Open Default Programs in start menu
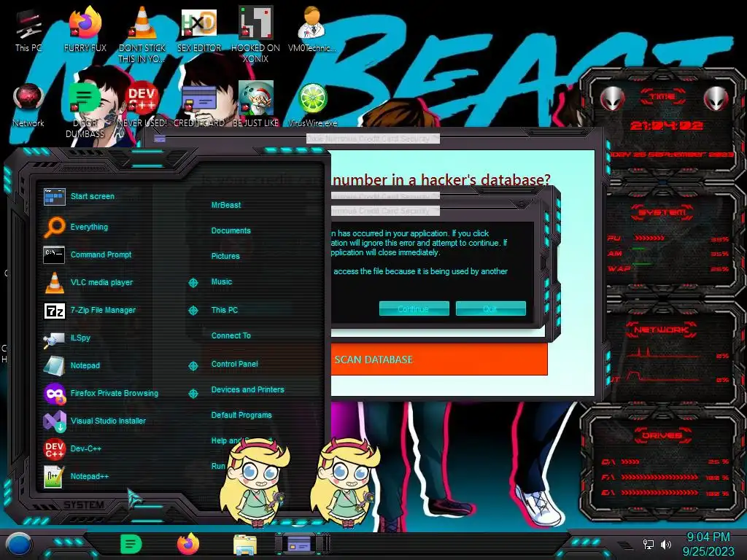This screenshot has height=560, width=747. point(241,415)
